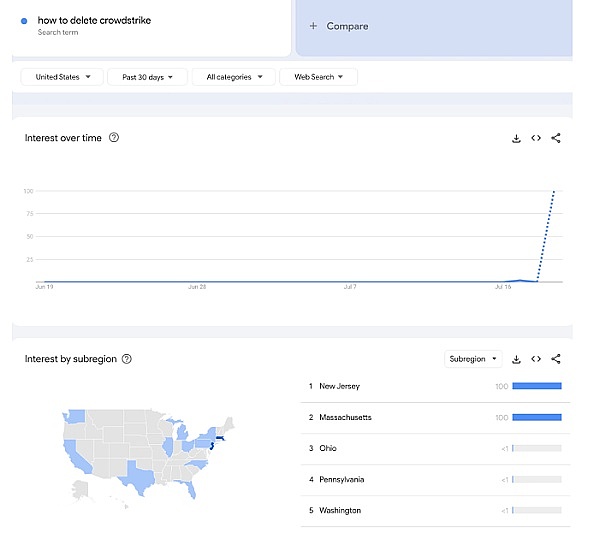The image size is (600, 533).
Task: Click the Massachusetts interest bar
Action: 536,417
